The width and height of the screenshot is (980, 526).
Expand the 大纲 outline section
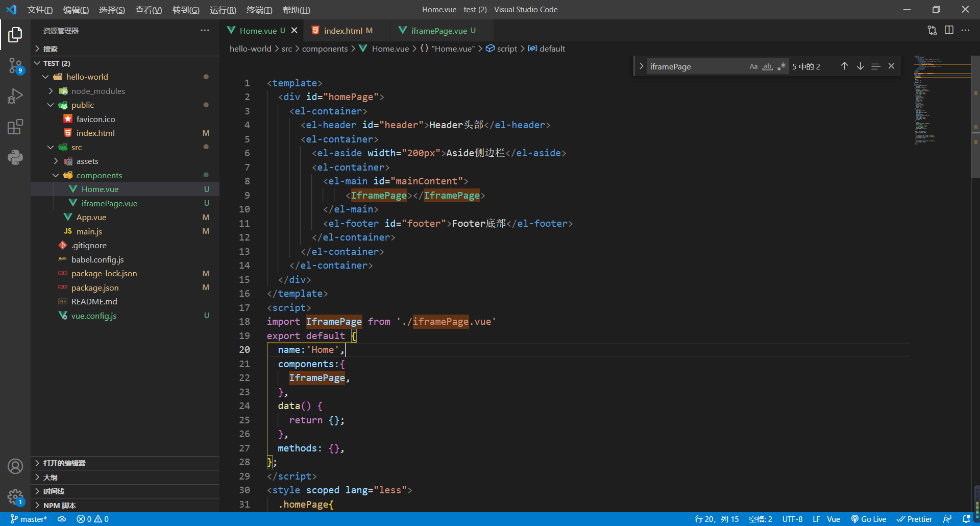pos(125,477)
